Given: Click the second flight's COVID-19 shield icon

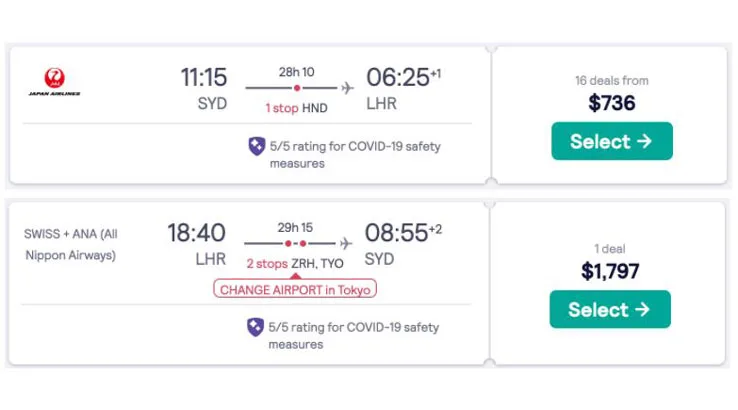Looking at the screenshot, I should (256, 327).
